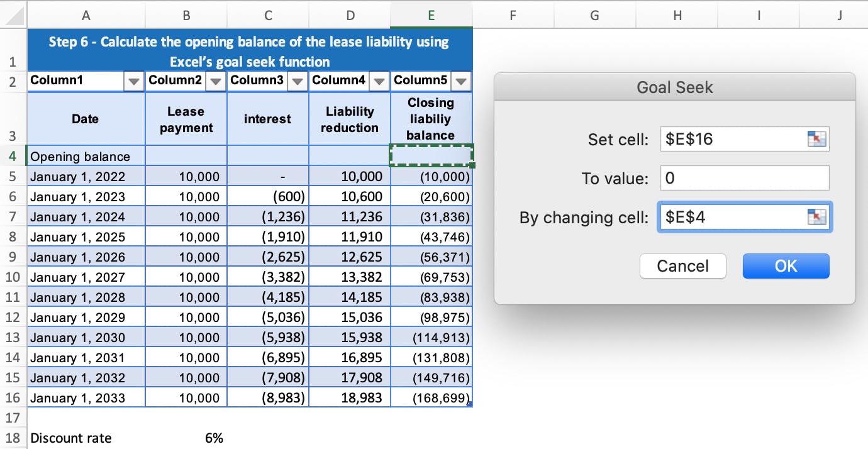Confirm Goal Seek with the OK button
This screenshot has height=449, width=868.
(x=786, y=266)
